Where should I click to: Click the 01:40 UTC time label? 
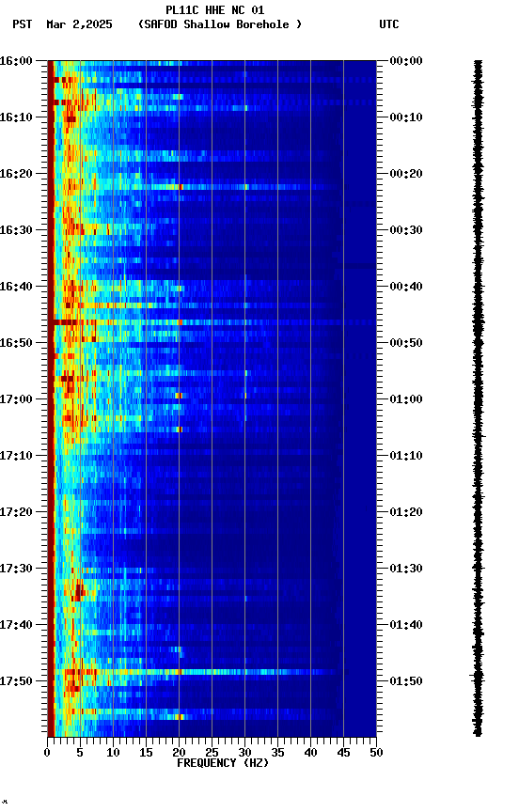[x=406, y=625]
